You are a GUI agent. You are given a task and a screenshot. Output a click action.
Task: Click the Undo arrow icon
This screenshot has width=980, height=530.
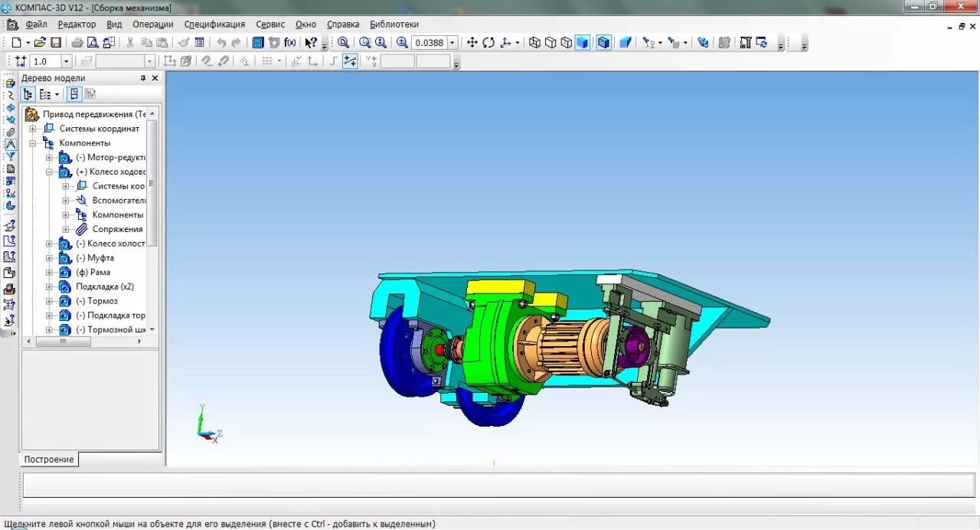[221, 43]
